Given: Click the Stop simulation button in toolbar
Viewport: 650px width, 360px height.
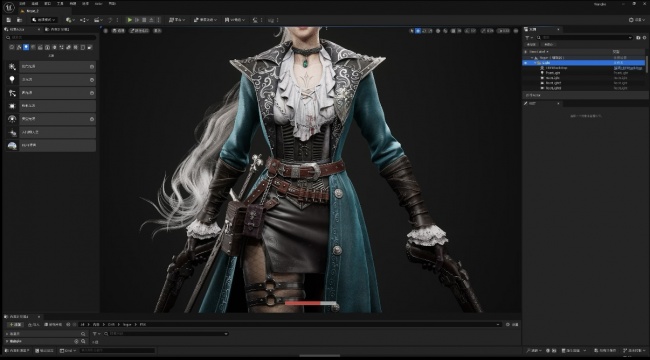Looking at the screenshot, I should (x=144, y=20).
